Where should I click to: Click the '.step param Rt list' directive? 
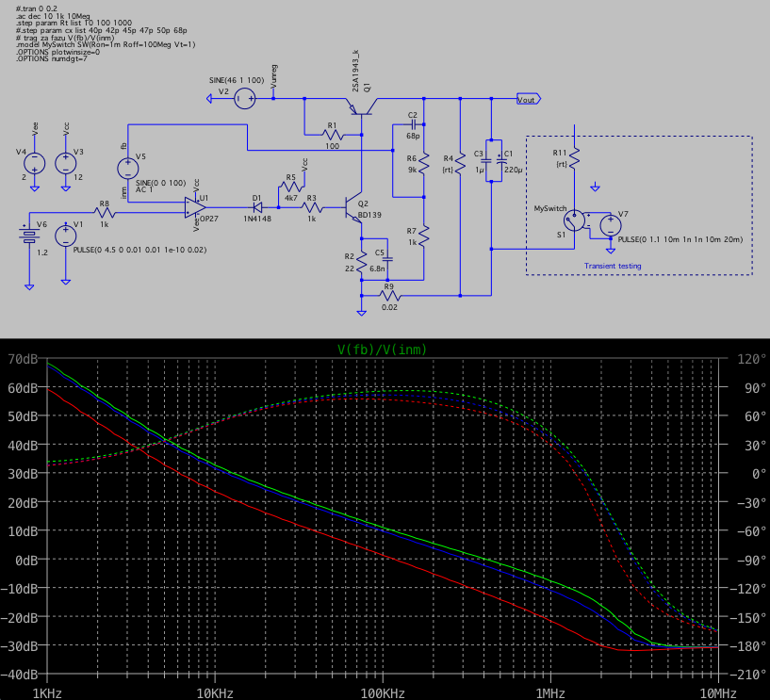pos(74,23)
